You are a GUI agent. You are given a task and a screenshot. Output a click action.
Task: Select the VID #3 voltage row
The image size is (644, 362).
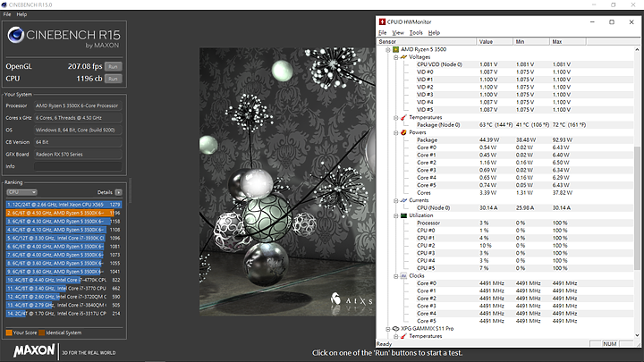click(505, 95)
